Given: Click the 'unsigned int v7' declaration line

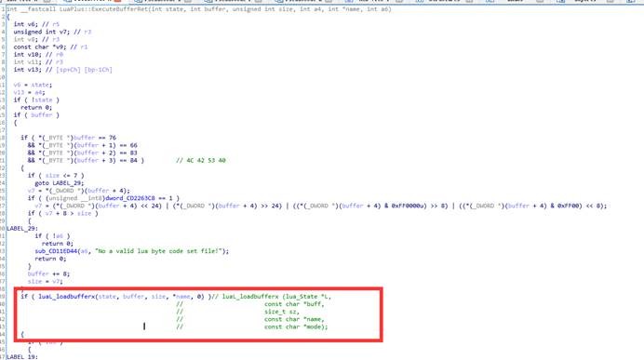Looking at the screenshot, I should click(52, 32).
